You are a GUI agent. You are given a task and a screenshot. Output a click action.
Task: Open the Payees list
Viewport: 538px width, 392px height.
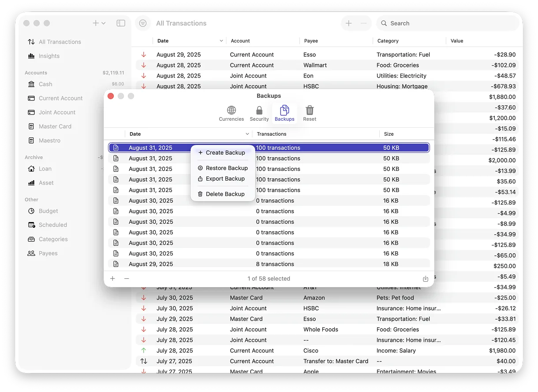(49, 253)
